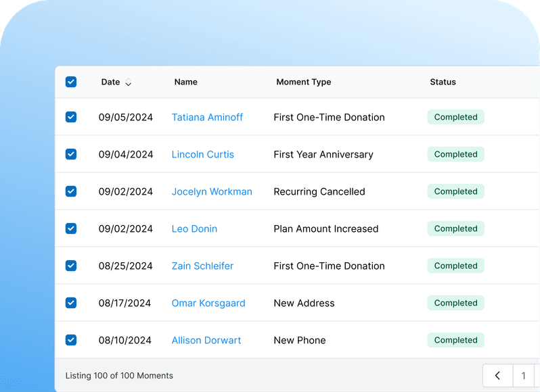Open Lincoln Curtis's profile link
This screenshot has width=540, height=392.
[x=203, y=154]
